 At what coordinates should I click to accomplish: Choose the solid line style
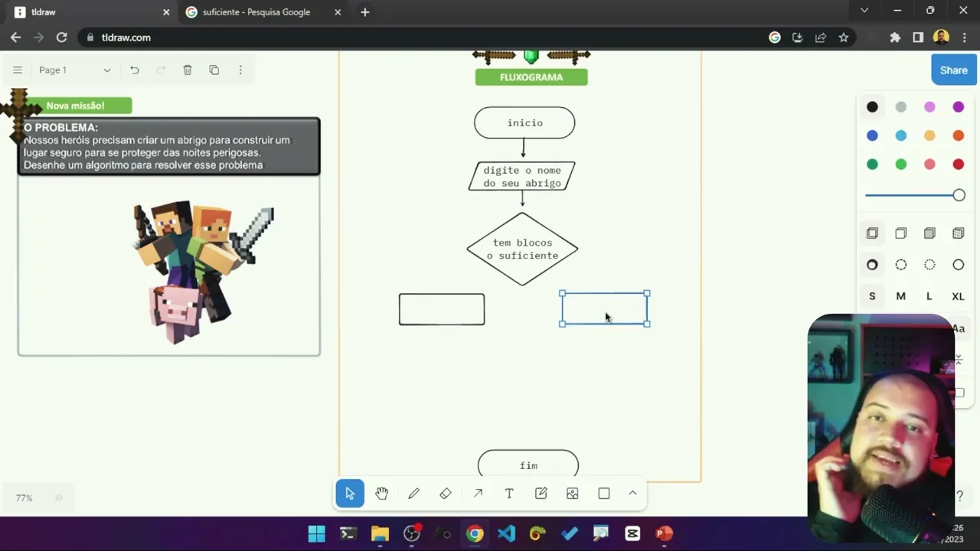coord(959,265)
